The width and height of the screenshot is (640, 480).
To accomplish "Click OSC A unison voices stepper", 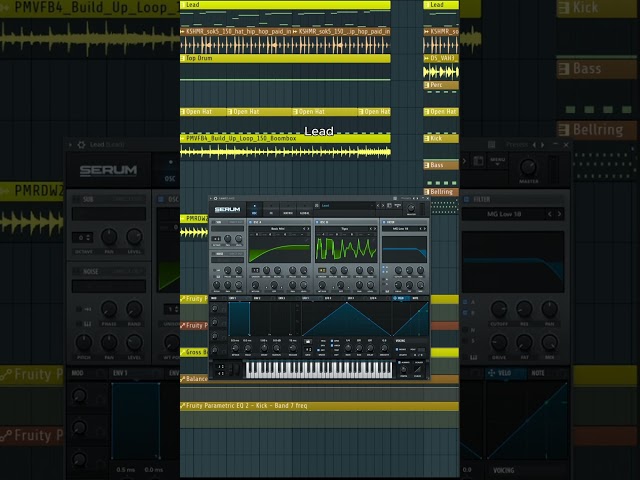I will 256,270.
